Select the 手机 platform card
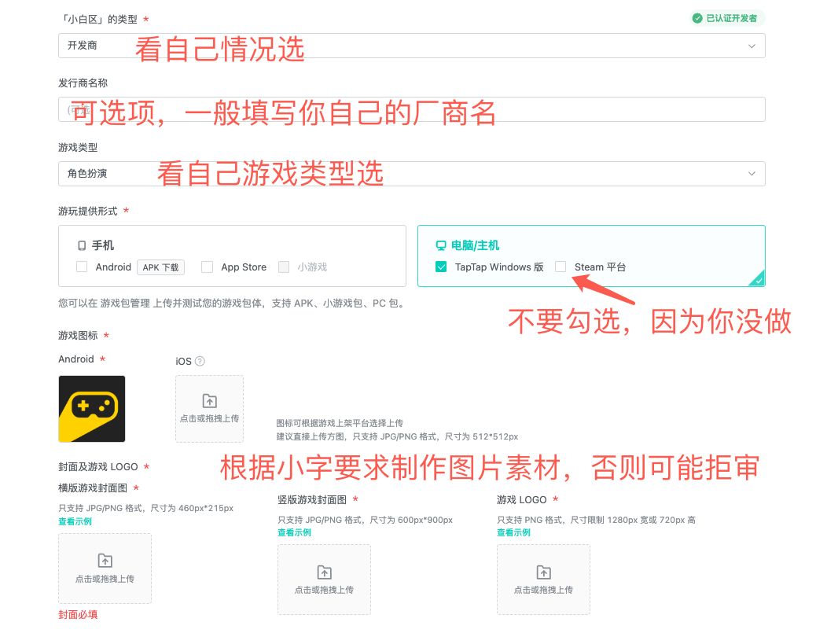 coord(232,256)
